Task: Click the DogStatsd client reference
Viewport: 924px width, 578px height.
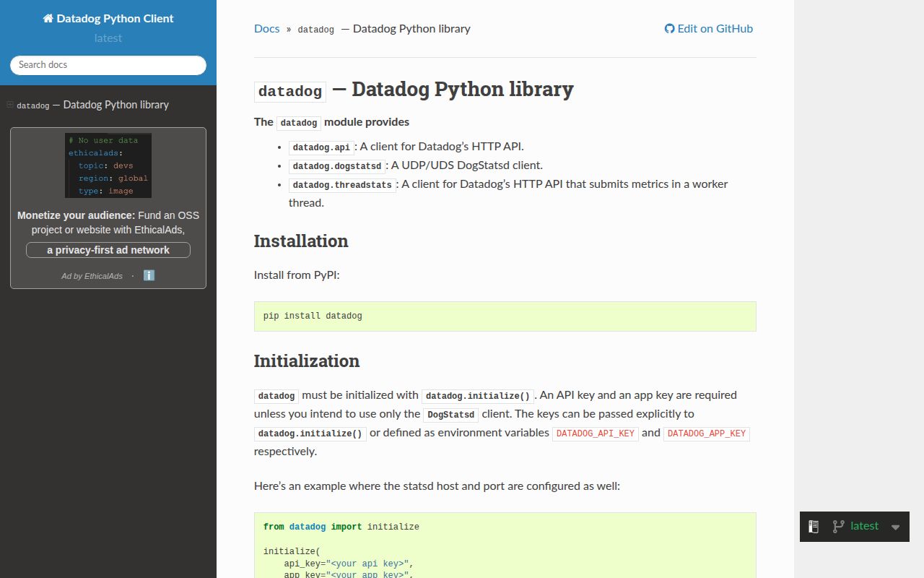Action: point(450,415)
